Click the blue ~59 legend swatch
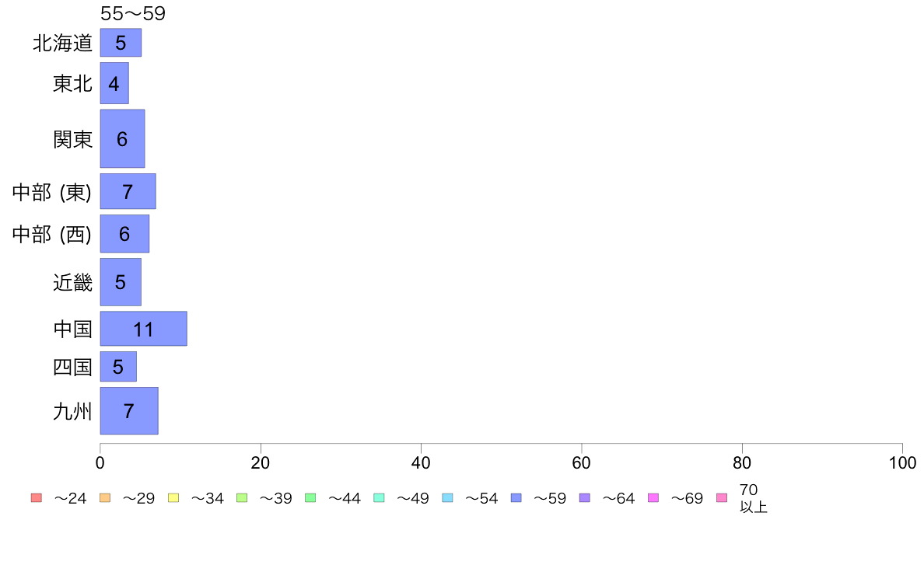The height and width of the screenshot is (572, 924). (516, 497)
